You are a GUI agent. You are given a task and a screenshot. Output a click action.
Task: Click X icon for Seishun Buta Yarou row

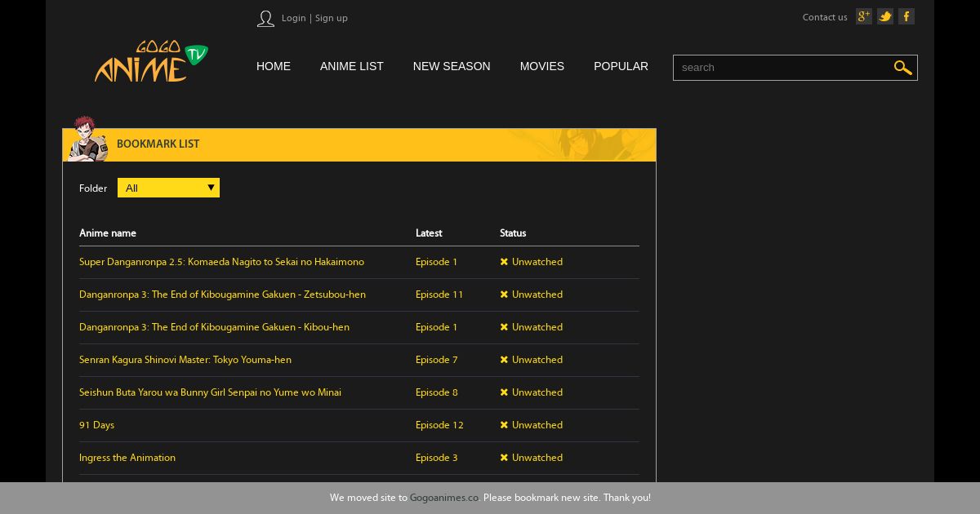(504, 392)
